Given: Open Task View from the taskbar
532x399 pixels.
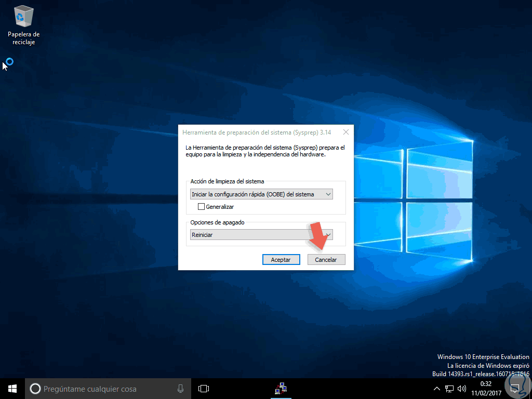Looking at the screenshot, I should pos(204,389).
